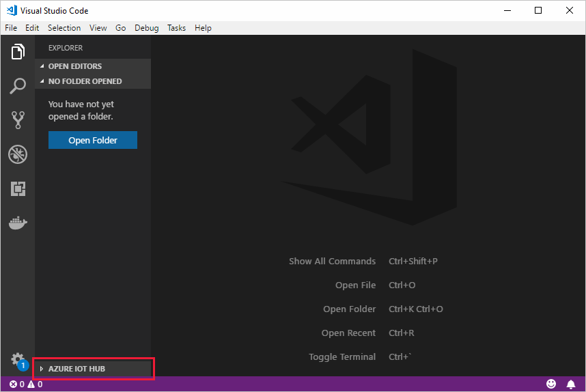Open the Manage gear icon
This screenshot has height=392, width=586.
point(18,360)
